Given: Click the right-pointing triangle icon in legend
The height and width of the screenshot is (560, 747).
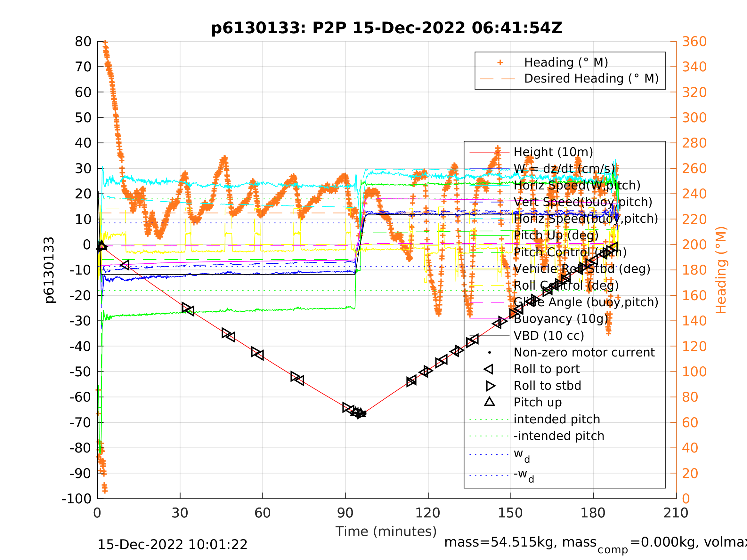Looking at the screenshot, I should (x=490, y=386).
